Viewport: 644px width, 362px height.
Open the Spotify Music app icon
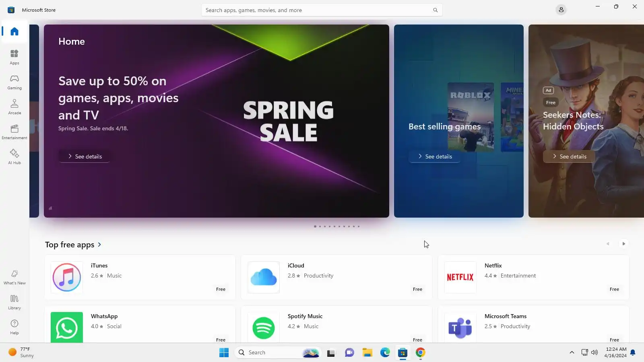click(x=264, y=327)
